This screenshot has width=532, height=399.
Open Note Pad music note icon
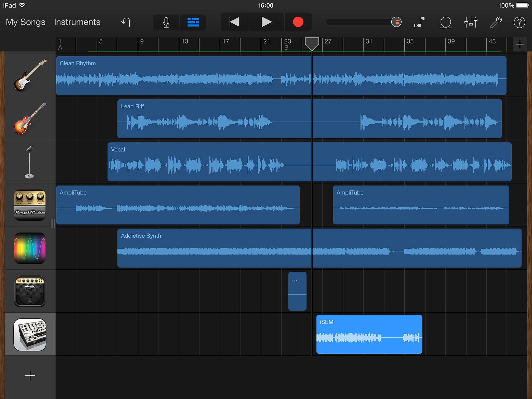point(419,22)
